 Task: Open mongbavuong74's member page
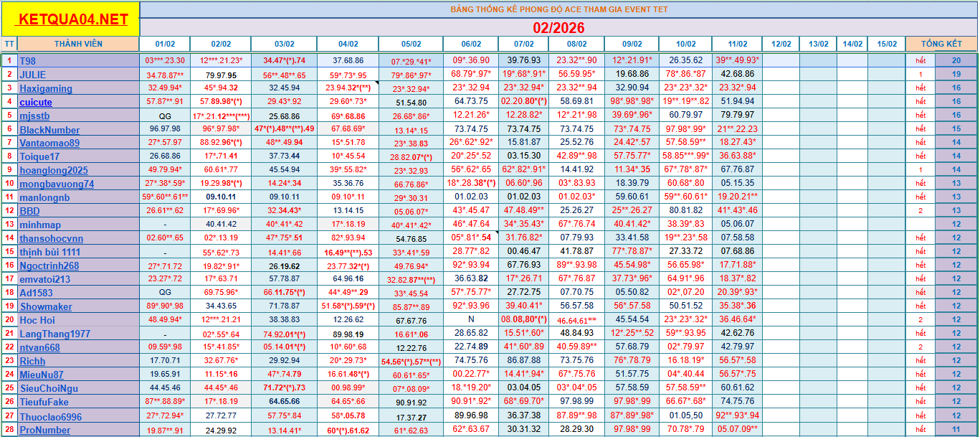[x=57, y=184]
